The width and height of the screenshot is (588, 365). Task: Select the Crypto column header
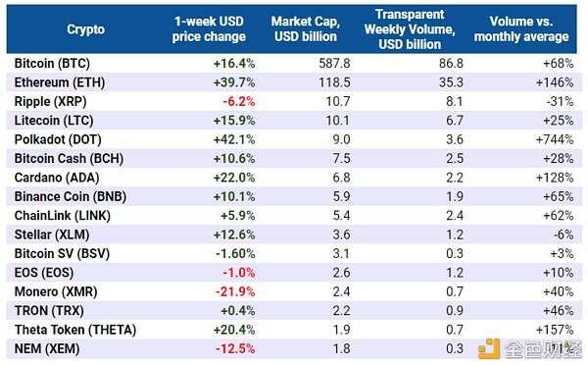coord(86,29)
